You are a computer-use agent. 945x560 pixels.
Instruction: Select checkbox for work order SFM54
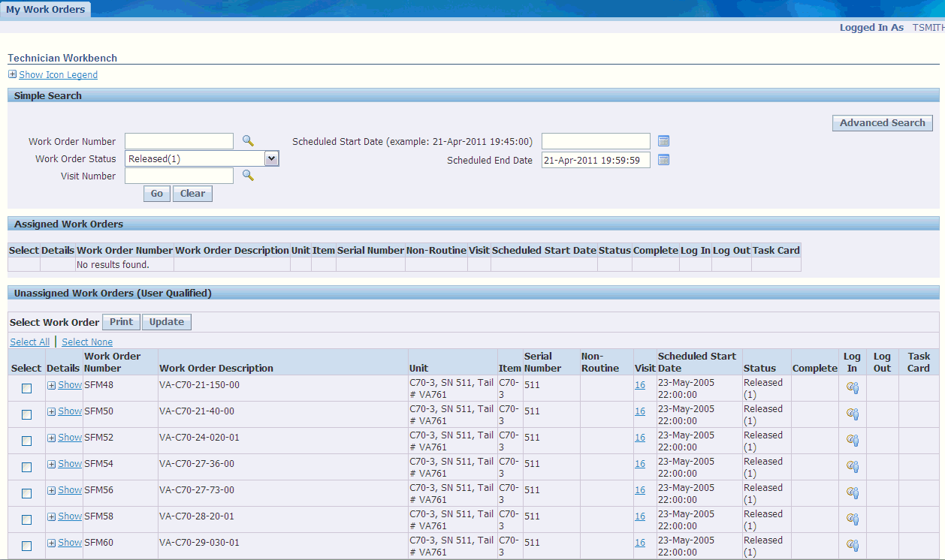point(27,467)
